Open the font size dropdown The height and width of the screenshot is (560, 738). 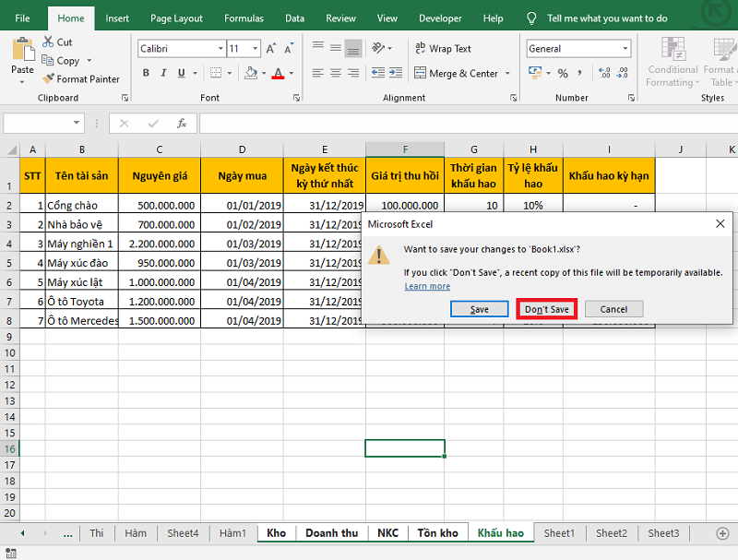coord(256,49)
